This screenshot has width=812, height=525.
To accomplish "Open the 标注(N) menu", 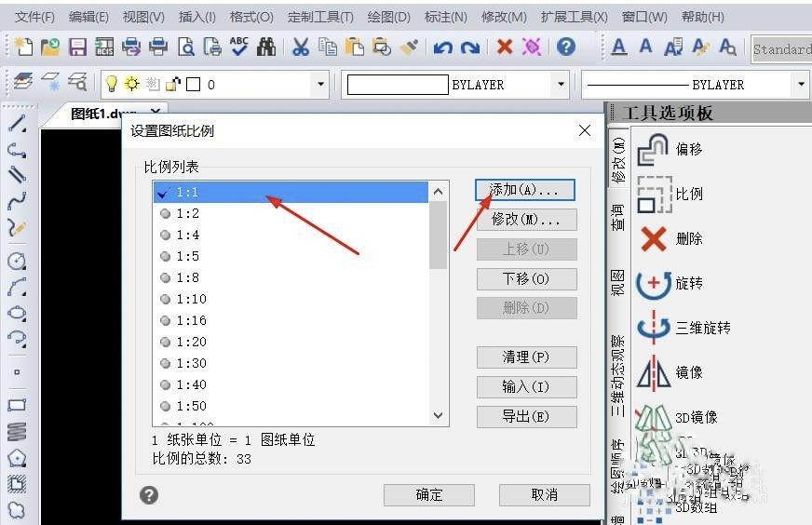I will coord(445,17).
